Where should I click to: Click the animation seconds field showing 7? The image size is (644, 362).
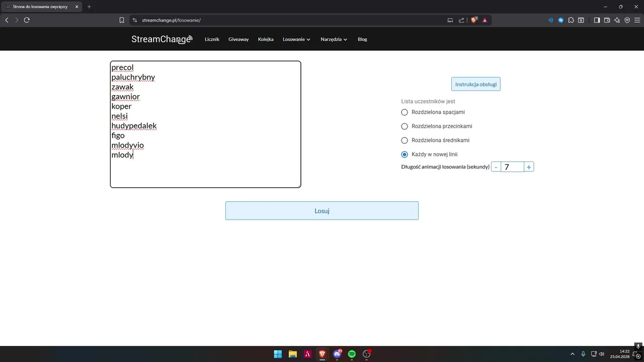click(512, 167)
